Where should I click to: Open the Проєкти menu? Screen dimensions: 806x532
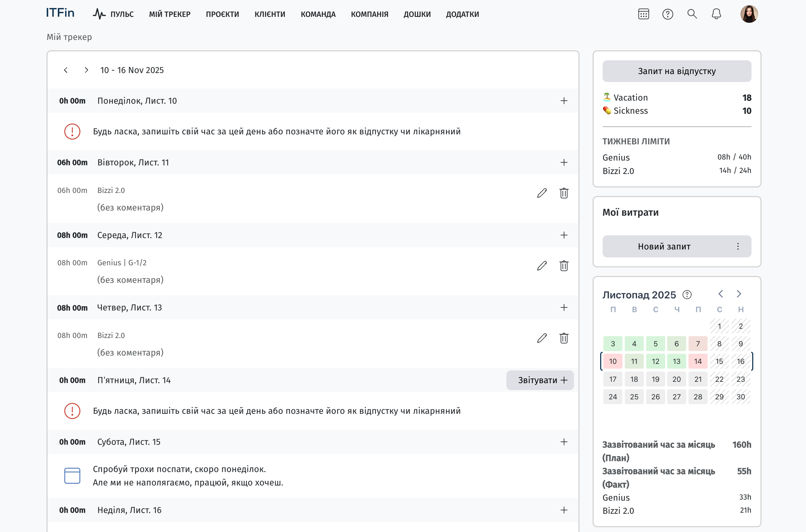coord(222,14)
